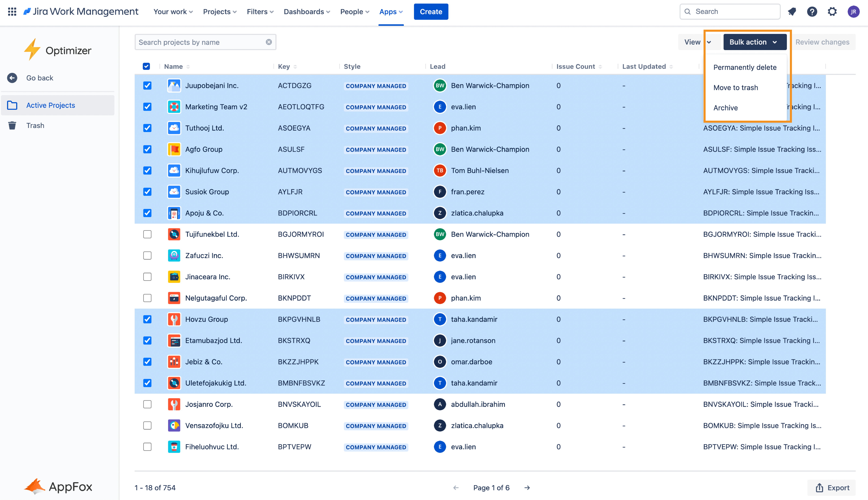868x500 pixels.
Task: Click the notifications bell icon
Action: 792,12
